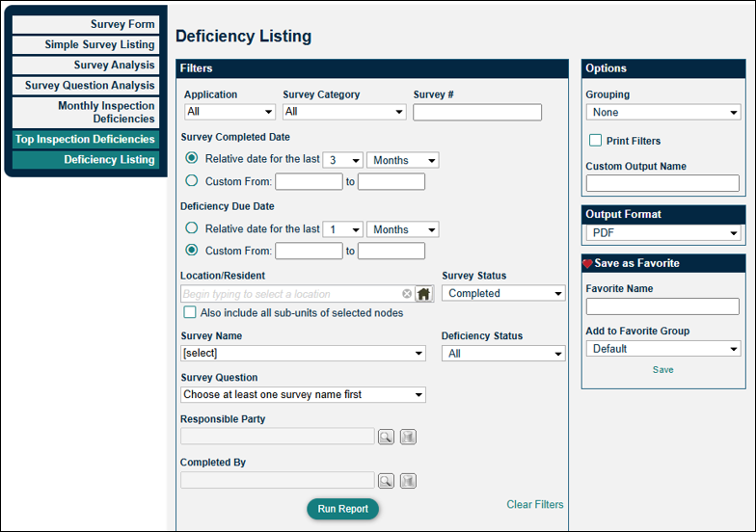Image resolution: width=756 pixels, height=532 pixels.
Task: Open the Survey Category dropdown
Action: pyautogui.click(x=344, y=112)
